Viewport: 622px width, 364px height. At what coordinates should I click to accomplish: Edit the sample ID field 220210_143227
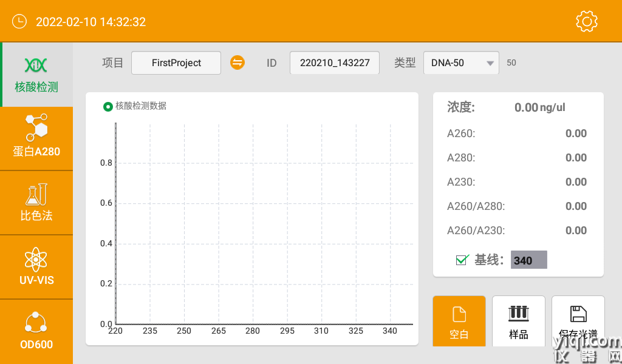[335, 62]
